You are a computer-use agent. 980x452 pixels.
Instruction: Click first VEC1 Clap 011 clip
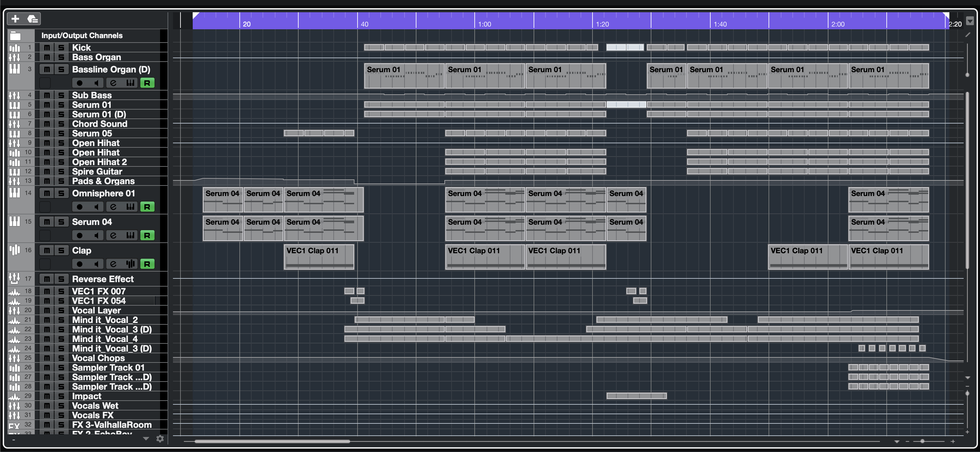[x=319, y=257]
